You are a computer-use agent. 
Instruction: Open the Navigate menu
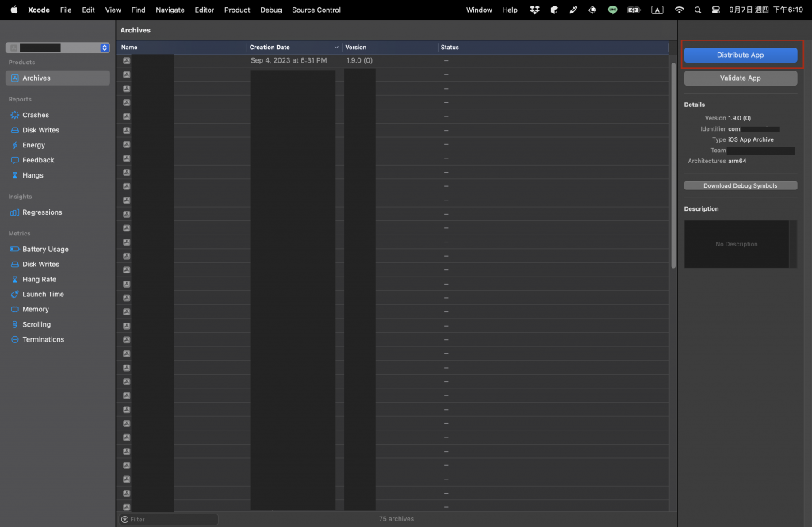(x=170, y=10)
